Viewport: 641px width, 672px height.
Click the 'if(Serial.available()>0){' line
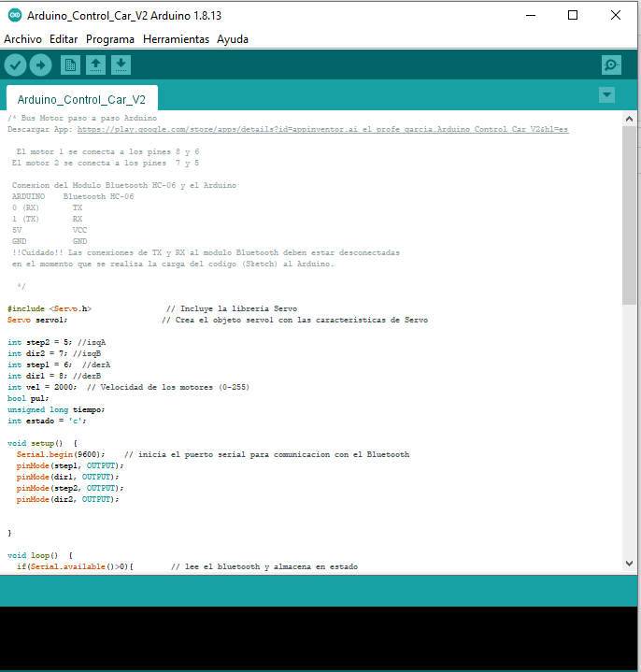(x=75, y=566)
